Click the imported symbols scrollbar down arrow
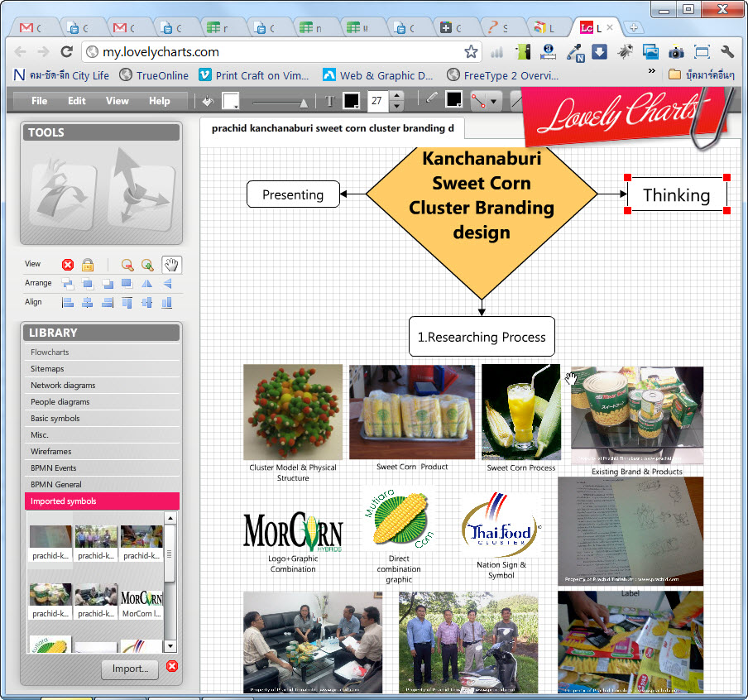748x700 pixels. (170, 646)
